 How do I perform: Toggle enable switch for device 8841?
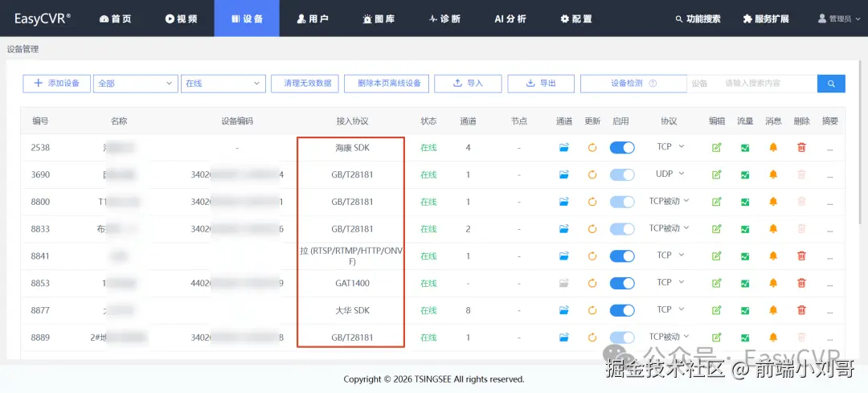622,256
